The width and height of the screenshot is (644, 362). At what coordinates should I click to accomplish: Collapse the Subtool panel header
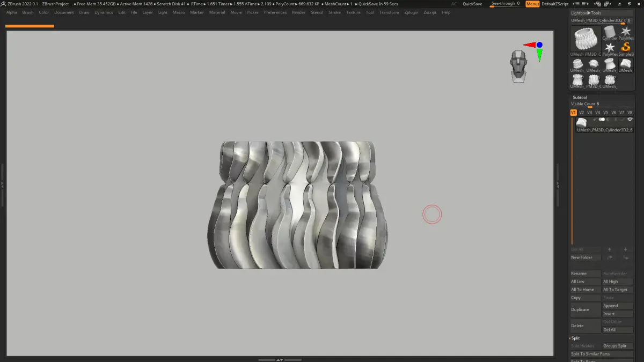pyautogui.click(x=580, y=98)
